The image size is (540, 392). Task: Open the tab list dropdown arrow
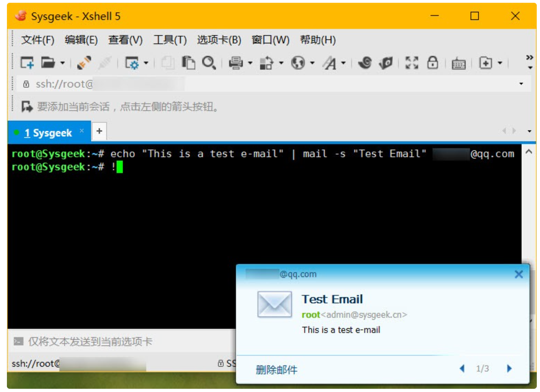[x=529, y=131]
